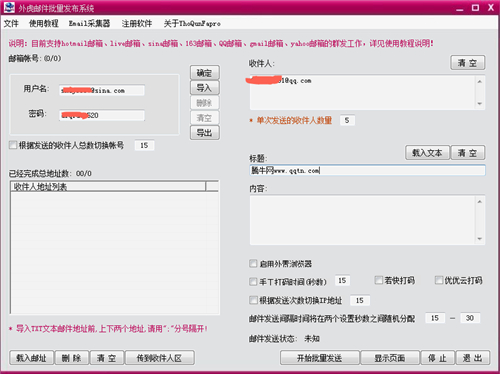This screenshot has width=500, height=374.
Task: Click into the 收件人 text area
Action: tap(362, 92)
